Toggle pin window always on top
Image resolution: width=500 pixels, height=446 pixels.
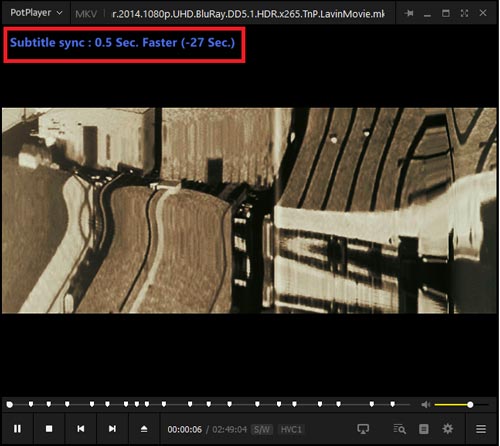click(409, 13)
